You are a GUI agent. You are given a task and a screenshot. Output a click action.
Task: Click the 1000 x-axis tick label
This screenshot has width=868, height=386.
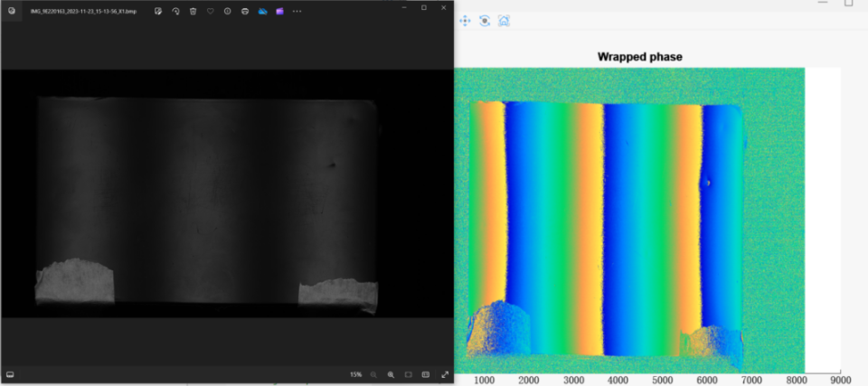pyautogui.click(x=485, y=380)
